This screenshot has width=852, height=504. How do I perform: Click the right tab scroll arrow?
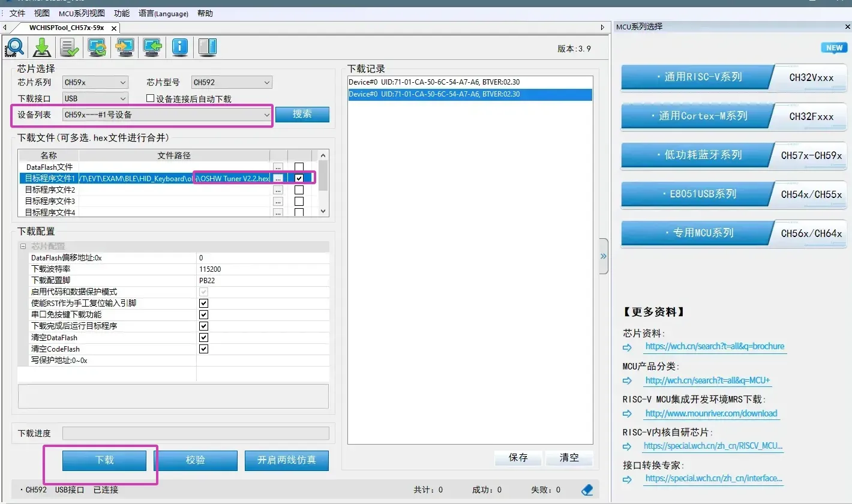tap(602, 28)
